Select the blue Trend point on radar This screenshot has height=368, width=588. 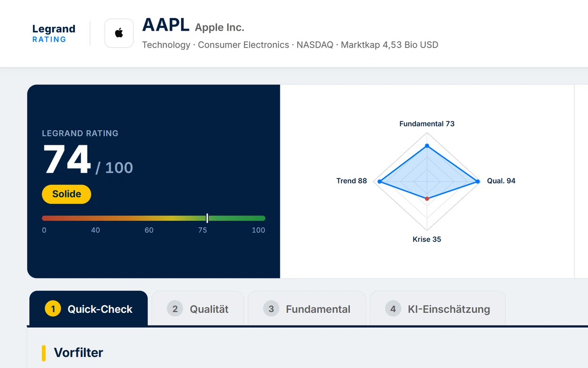(x=380, y=182)
